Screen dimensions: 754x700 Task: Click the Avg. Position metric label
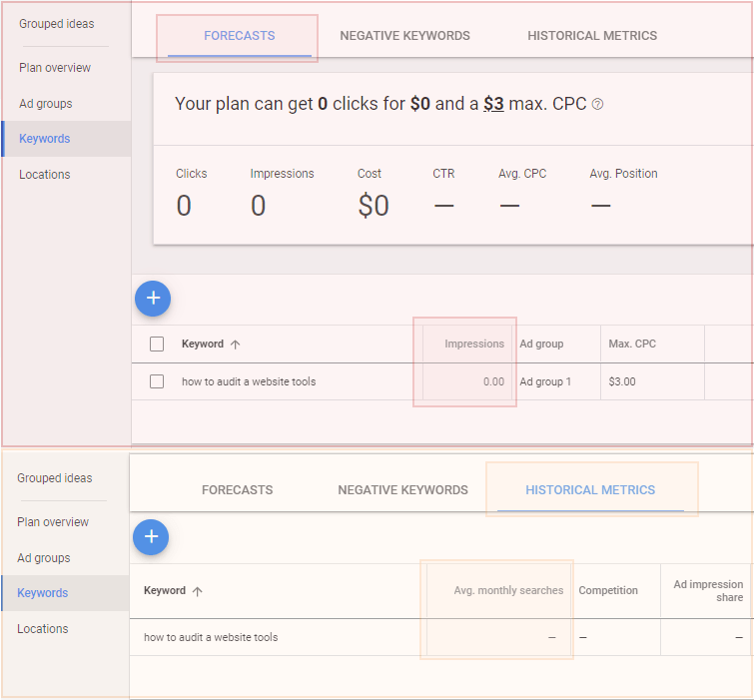[x=623, y=174]
